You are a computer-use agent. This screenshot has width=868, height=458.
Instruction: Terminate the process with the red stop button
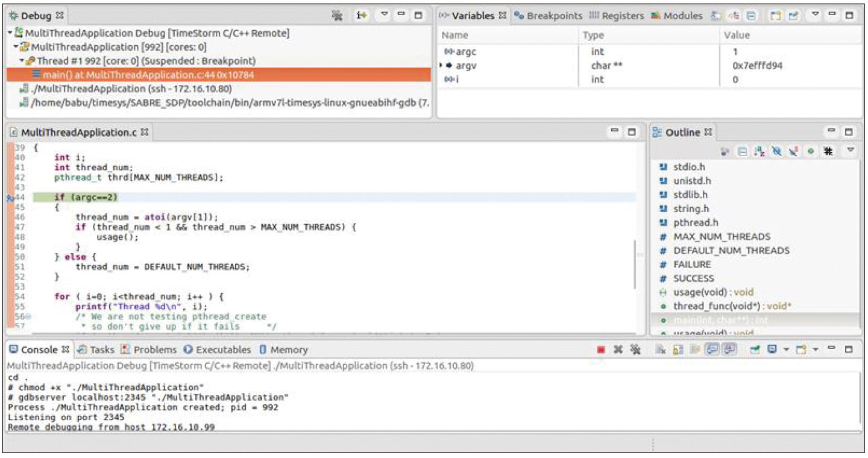tap(600, 350)
